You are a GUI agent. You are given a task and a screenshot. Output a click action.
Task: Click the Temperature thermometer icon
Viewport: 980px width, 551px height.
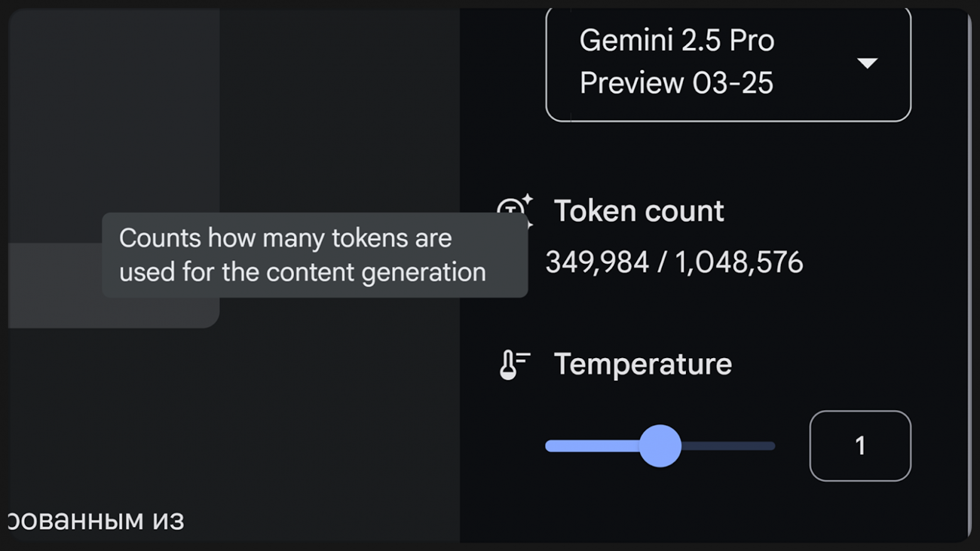pyautogui.click(x=514, y=365)
